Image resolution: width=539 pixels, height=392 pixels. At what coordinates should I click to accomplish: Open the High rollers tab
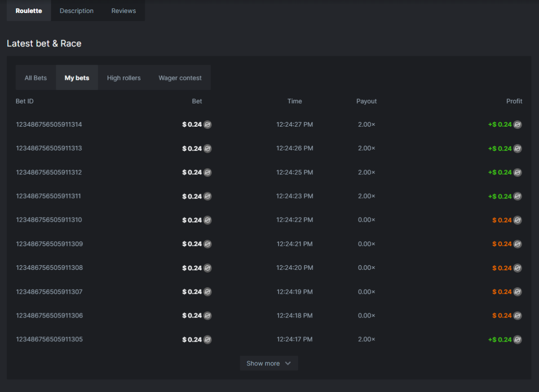pyautogui.click(x=124, y=78)
